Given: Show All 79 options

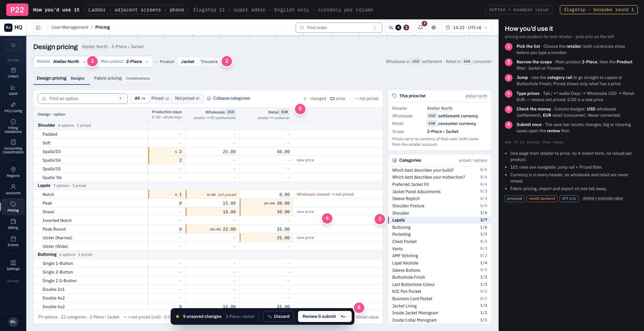Looking at the screenshot, I should click(x=140, y=98).
